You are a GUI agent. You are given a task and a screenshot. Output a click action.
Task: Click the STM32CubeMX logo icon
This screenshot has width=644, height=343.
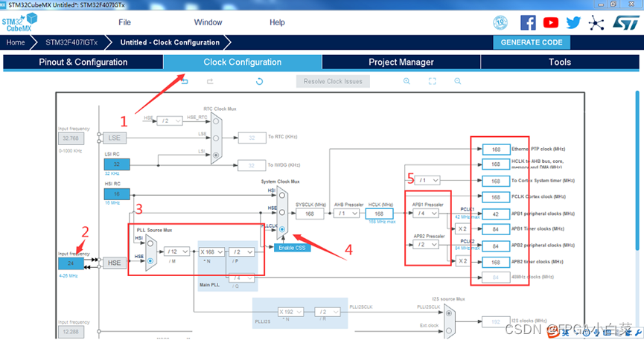coord(19,22)
